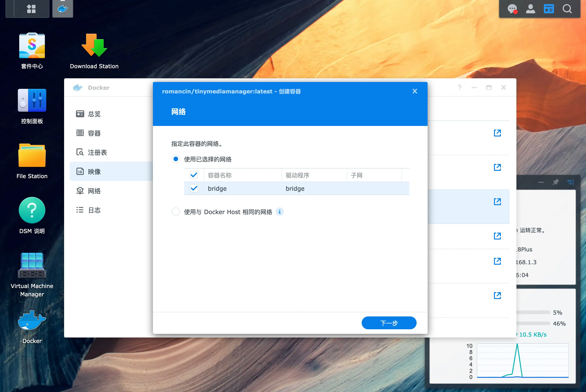Sort by 驱动程序 column header
This screenshot has height=392, width=586.
click(x=314, y=175)
